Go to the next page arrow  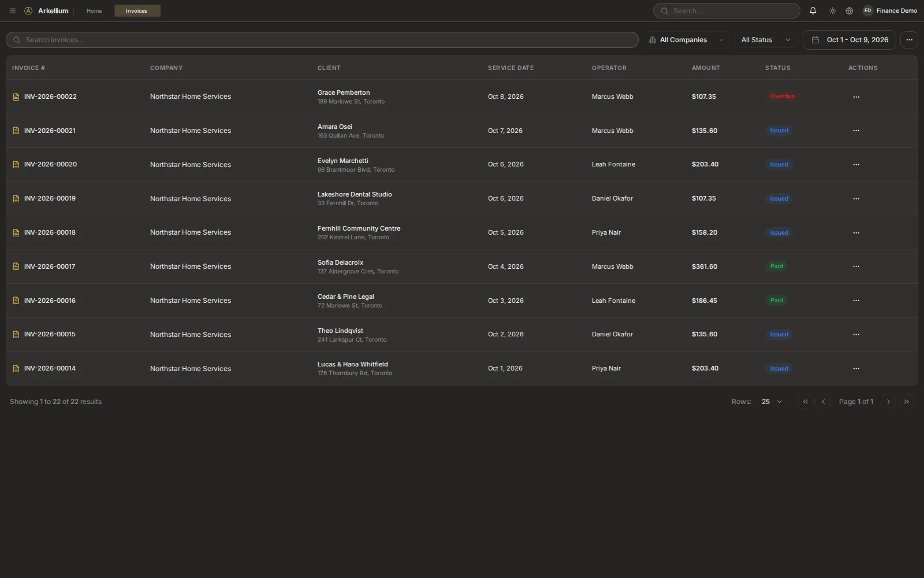888,402
